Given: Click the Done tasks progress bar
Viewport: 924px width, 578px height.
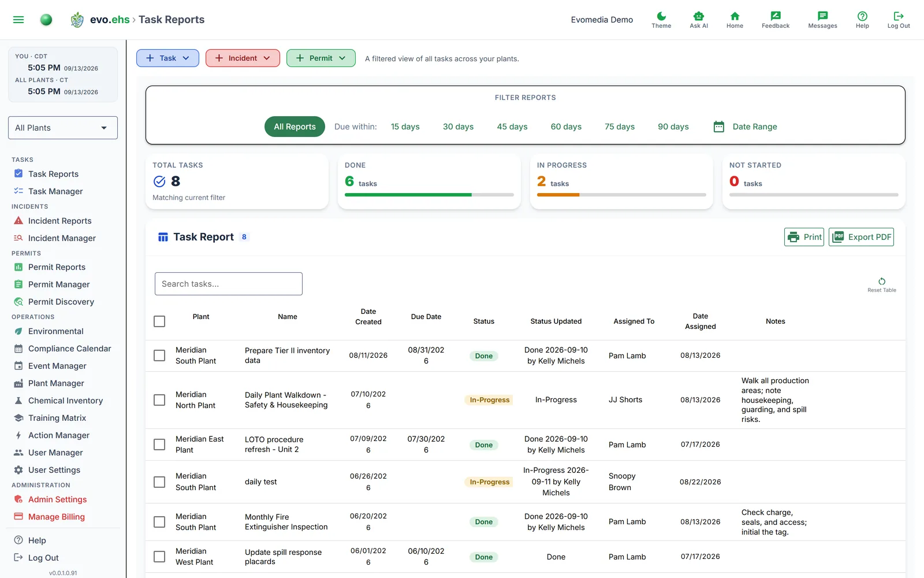Looking at the screenshot, I should 429,195.
